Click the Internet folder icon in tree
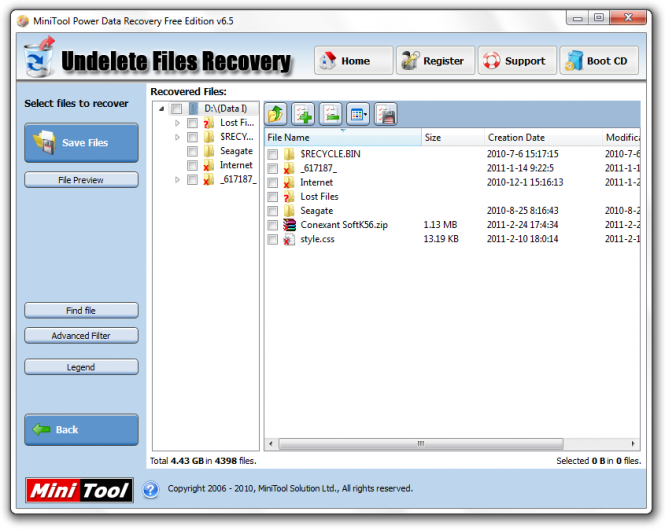Viewport: 665px width, 530px height. [208, 165]
